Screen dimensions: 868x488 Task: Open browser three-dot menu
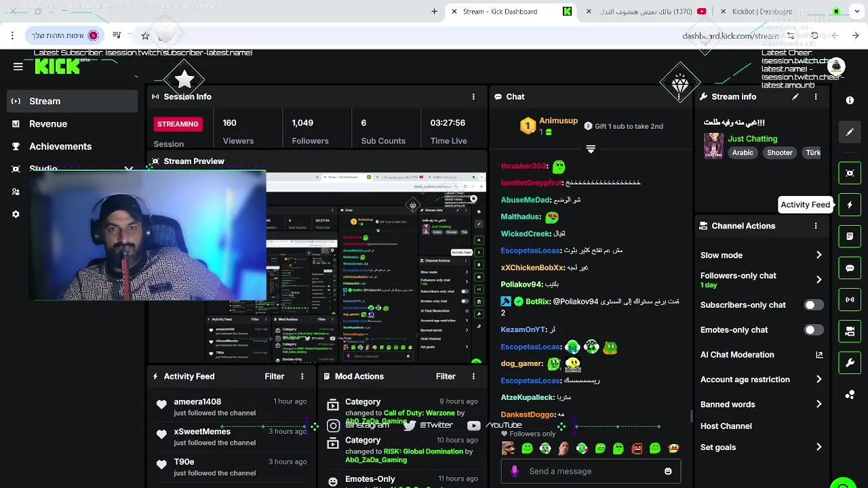click(12, 35)
